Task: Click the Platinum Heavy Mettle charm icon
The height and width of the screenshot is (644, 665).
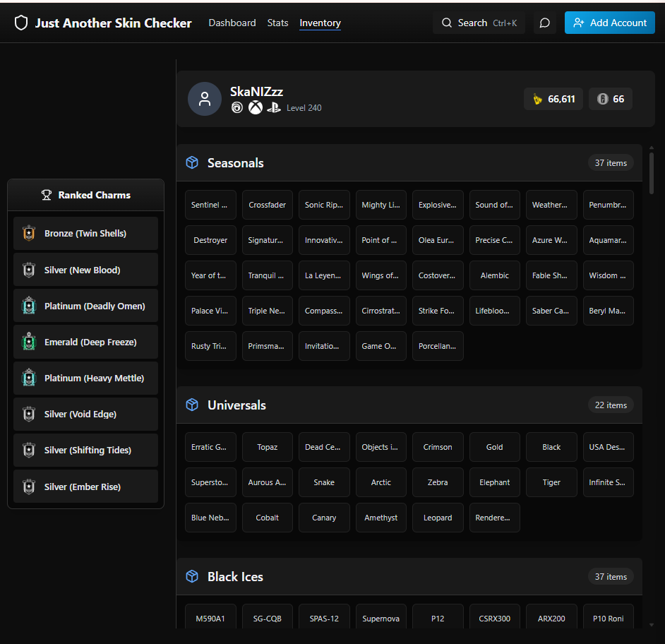Action: point(29,378)
